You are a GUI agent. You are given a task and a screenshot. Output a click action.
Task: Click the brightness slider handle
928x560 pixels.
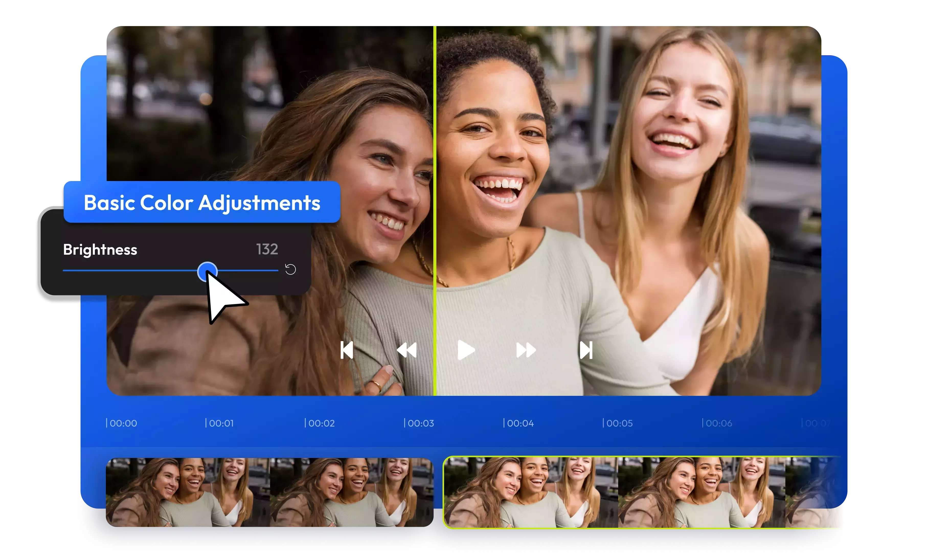click(207, 271)
